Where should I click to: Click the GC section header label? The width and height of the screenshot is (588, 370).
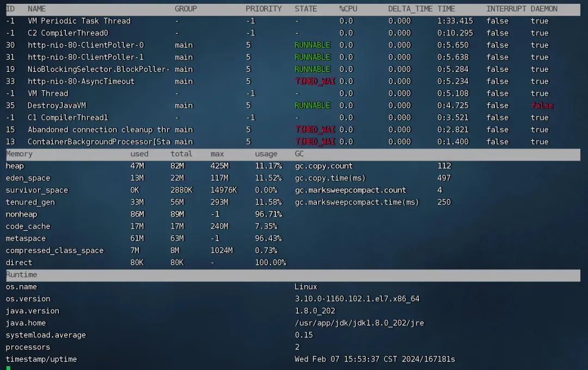(x=299, y=154)
